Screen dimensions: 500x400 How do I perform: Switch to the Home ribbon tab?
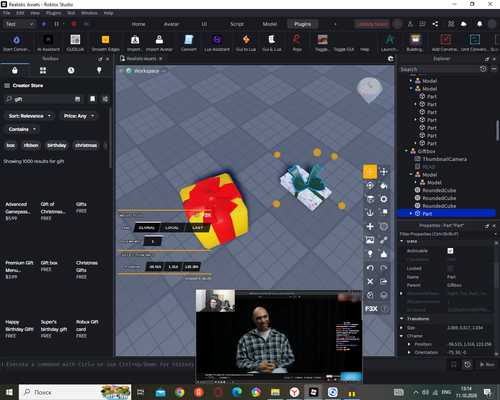pyautogui.click(x=138, y=24)
